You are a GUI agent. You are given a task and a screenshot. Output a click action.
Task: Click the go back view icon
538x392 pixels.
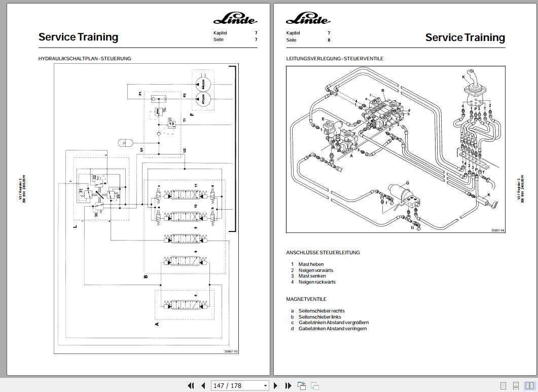point(302,386)
